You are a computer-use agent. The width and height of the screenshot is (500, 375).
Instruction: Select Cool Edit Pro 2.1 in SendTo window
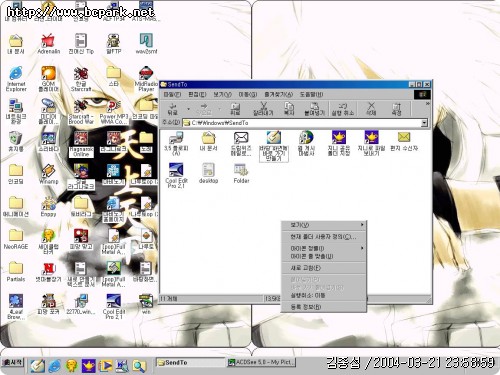pos(176,176)
